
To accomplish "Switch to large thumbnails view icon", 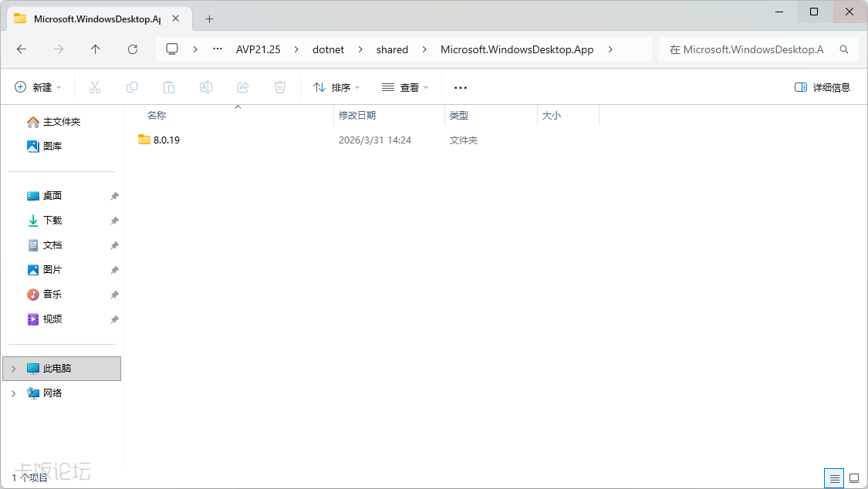I will click(x=854, y=478).
